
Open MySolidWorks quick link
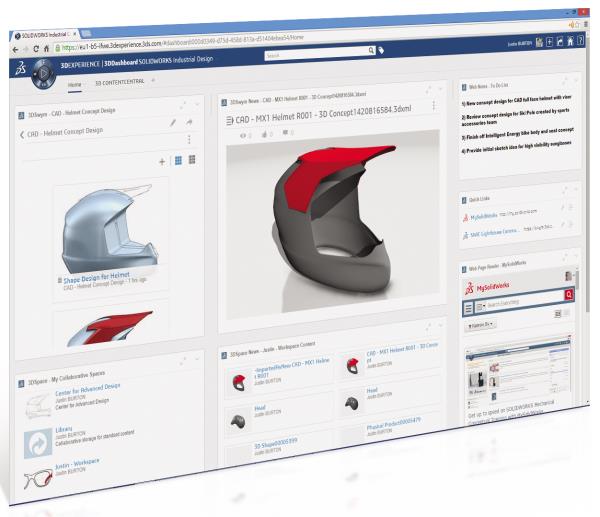[484, 217]
